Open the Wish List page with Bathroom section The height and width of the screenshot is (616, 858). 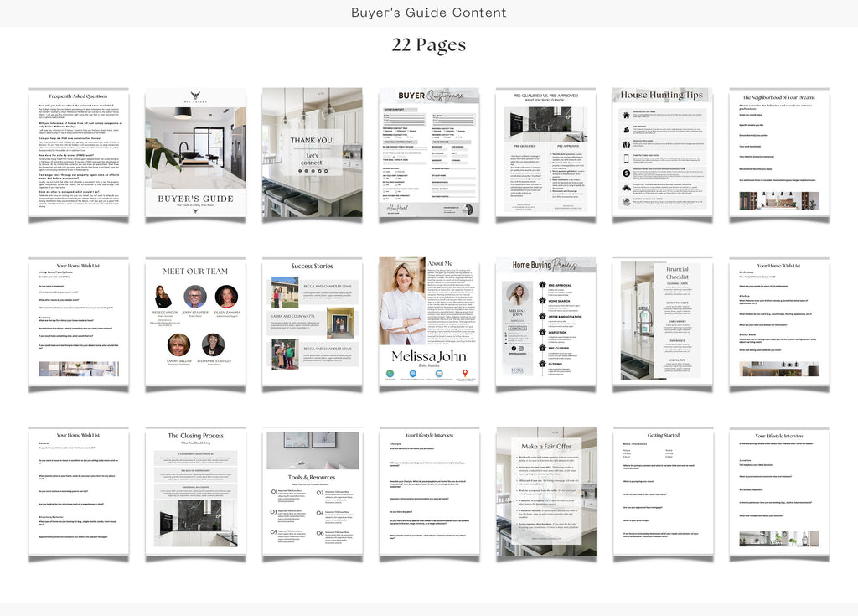click(779, 322)
